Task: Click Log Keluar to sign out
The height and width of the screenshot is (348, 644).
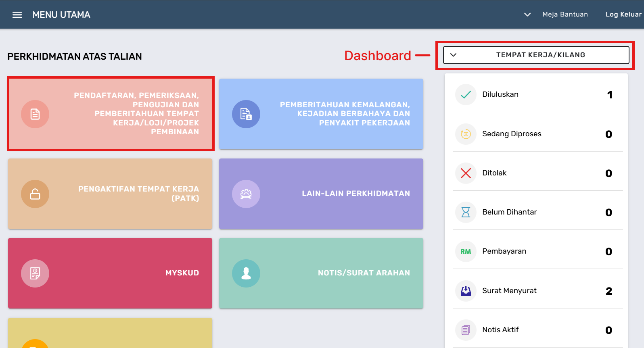Action: tap(623, 15)
